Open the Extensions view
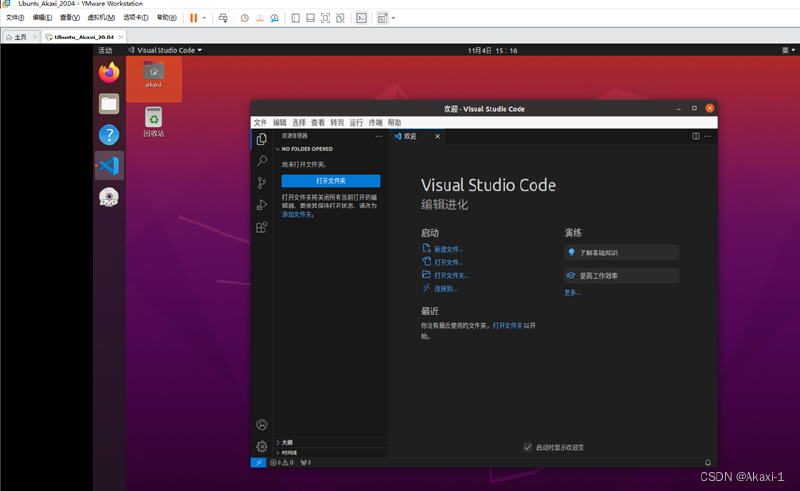Screen dimensions: 800x491 click(x=262, y=227)
